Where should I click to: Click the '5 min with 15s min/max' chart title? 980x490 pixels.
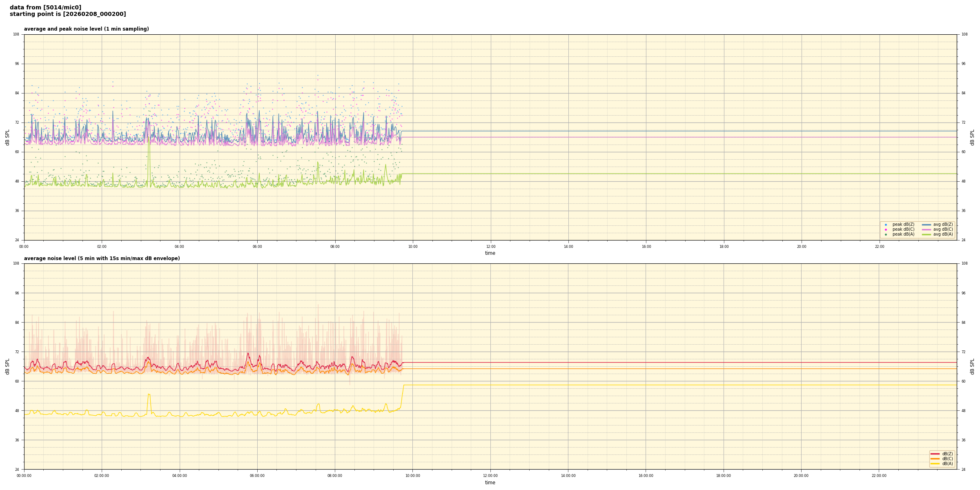click(x=102, y=258)
